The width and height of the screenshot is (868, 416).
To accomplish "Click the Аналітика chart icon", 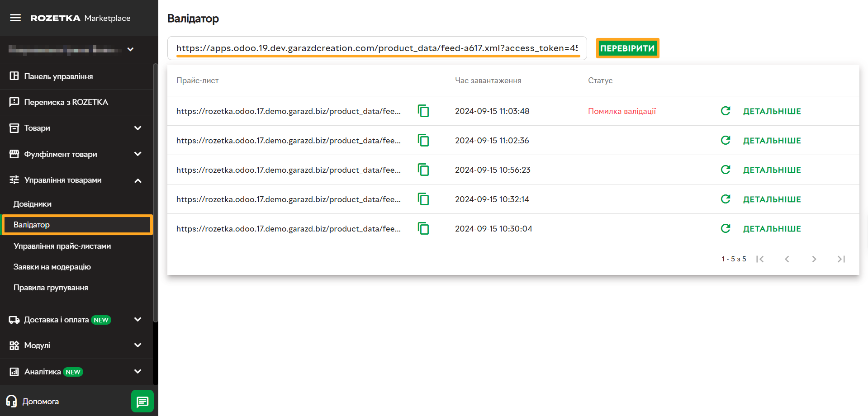I will pos(14,372).
